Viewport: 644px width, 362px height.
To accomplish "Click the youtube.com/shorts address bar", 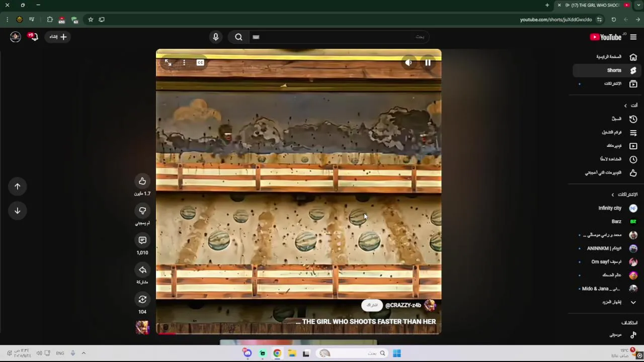I will tap(556, 20).
